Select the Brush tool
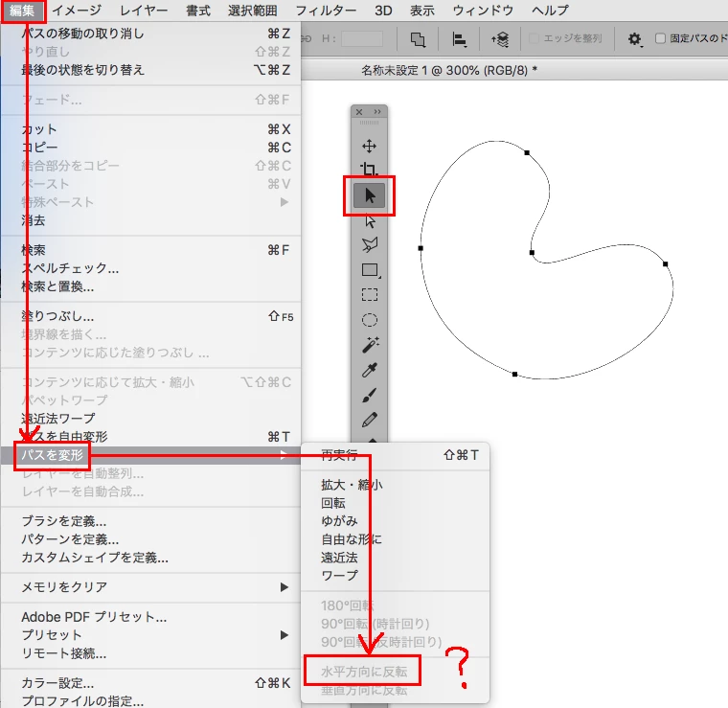The width and height of the screenshot is (728, 708). point(370,395)
